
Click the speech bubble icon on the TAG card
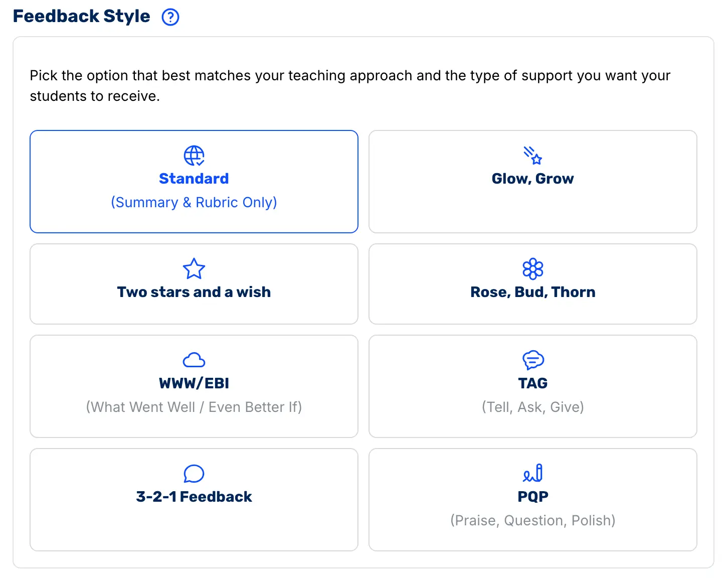click(x=532, y=360)
